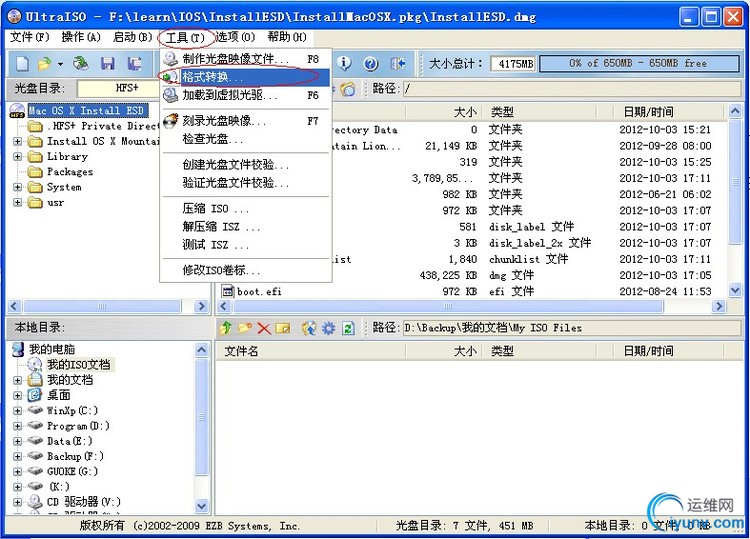Click the HFS+ disc directory type field
Viewport: 750px width, 539px height.
click(119, 88)
